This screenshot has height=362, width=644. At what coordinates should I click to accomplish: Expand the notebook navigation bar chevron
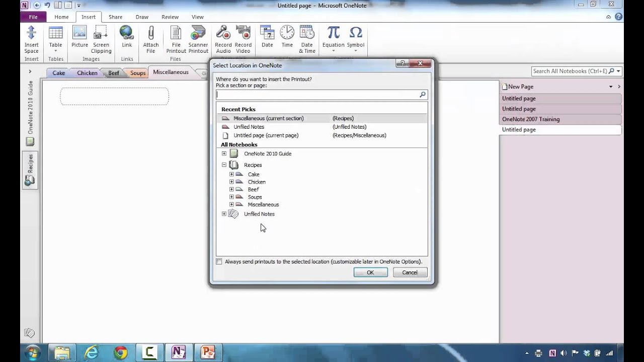tap(30, 71)
